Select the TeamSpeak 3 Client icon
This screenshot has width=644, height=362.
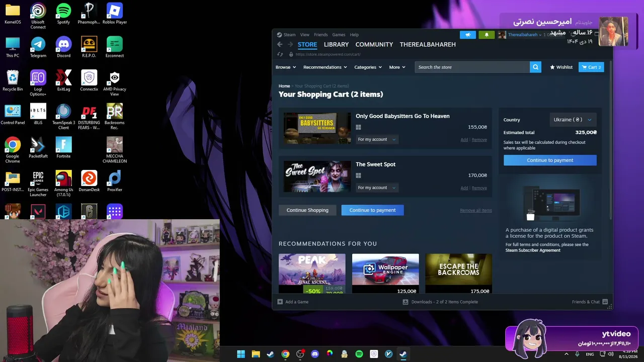click(x=63, y=117)
